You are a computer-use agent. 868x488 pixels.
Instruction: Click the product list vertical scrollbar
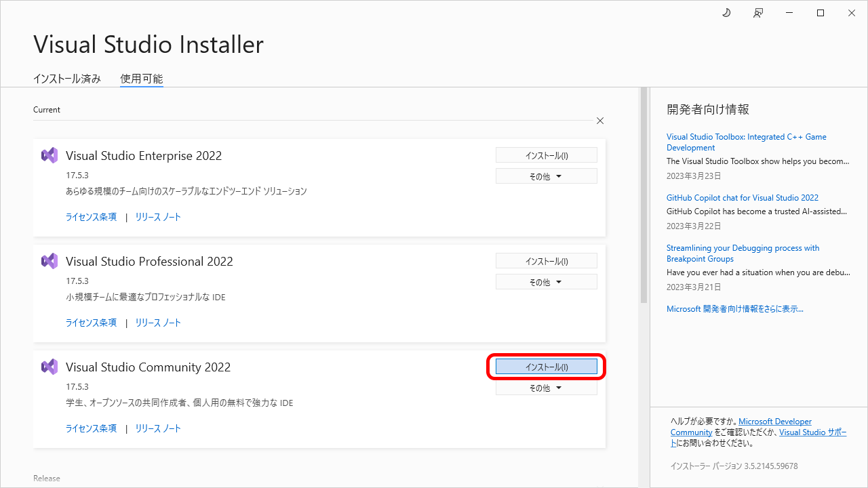coord(644,197)
